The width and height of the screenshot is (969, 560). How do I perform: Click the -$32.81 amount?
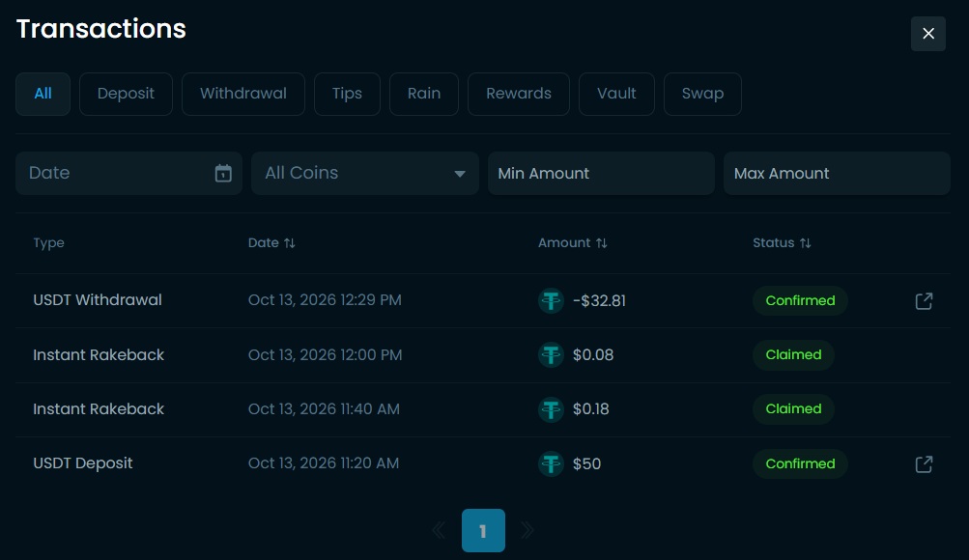tap(599, 300)
